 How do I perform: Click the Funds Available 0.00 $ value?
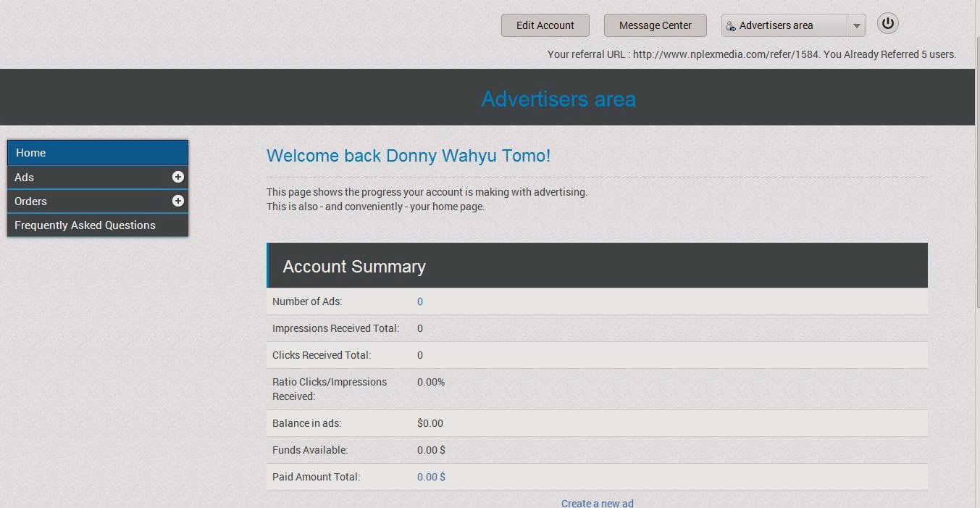[x=431, y=450]
